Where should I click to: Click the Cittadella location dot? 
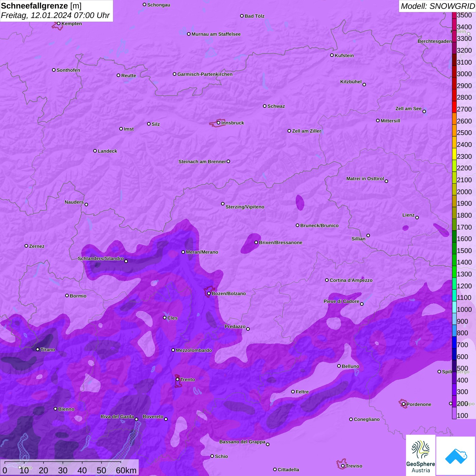coord(275,470)
